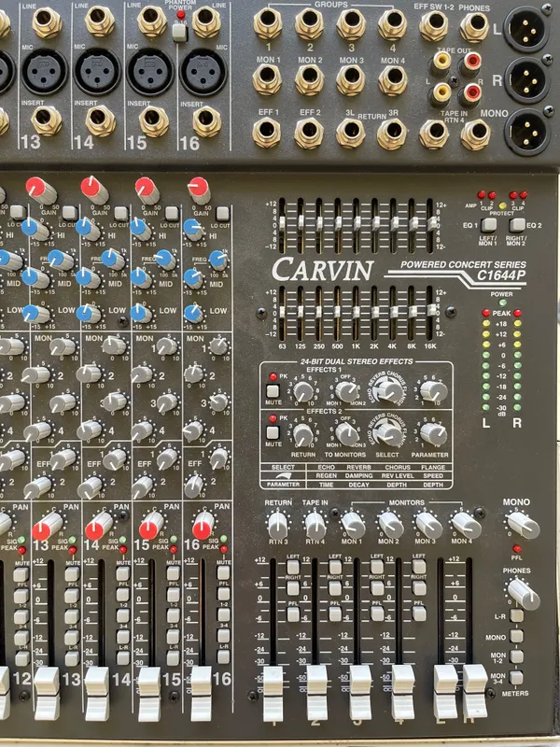
Task: Assign group 2 to RIGHT
Action: pyautogui.click(x=335, y=588)
